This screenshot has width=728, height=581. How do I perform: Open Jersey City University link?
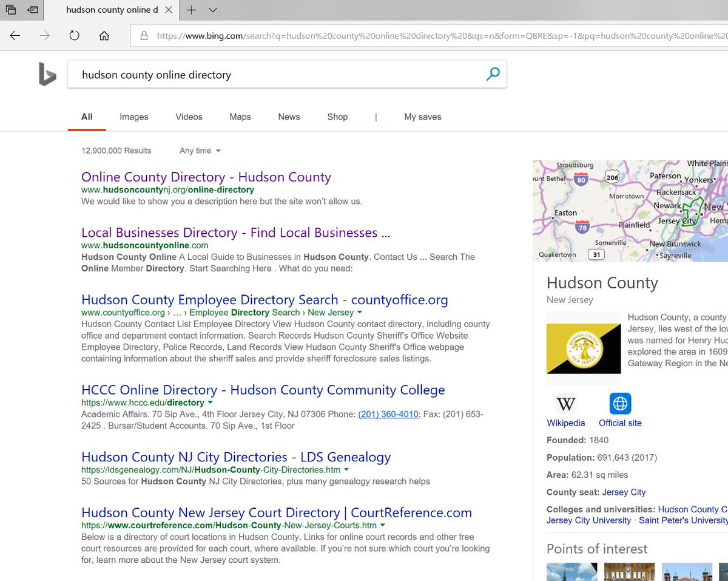pos(589,520)
